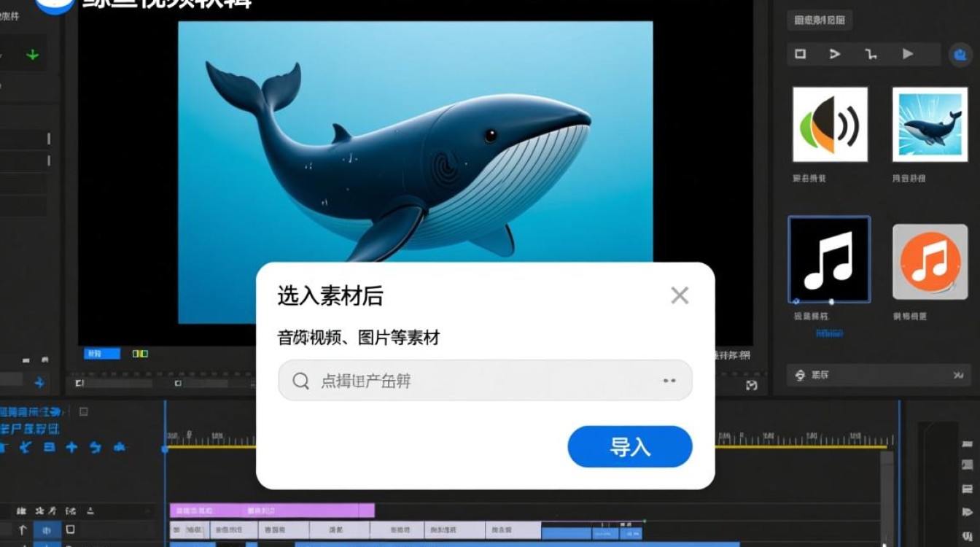Click the blue box icon in timeline tools
This screenshot has height=547, width=980.
click(x=49, y=447)
